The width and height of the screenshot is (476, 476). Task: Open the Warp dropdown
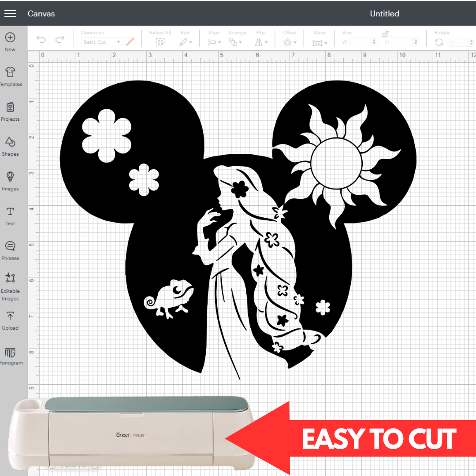point(320,43)
